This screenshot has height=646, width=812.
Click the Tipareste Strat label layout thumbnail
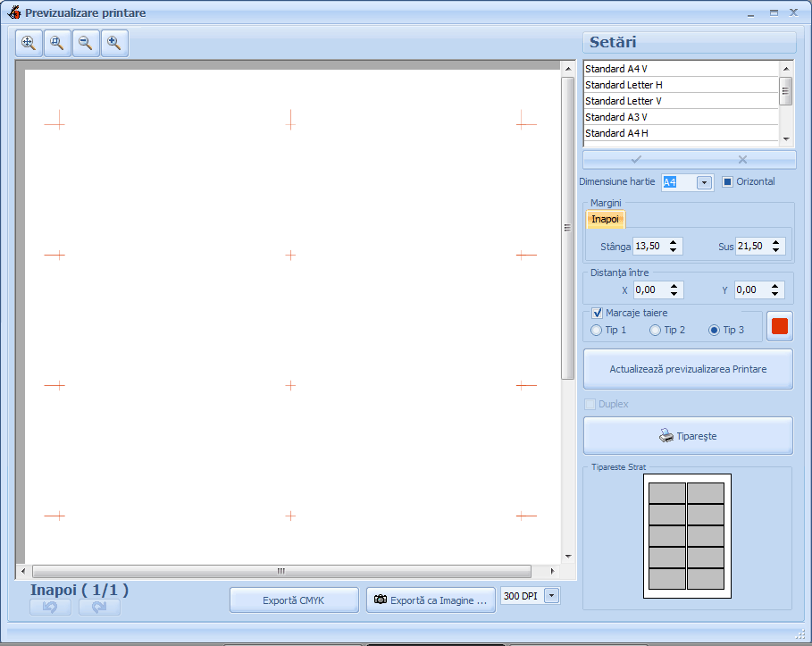pyautogui.click(x=687, y=536)
